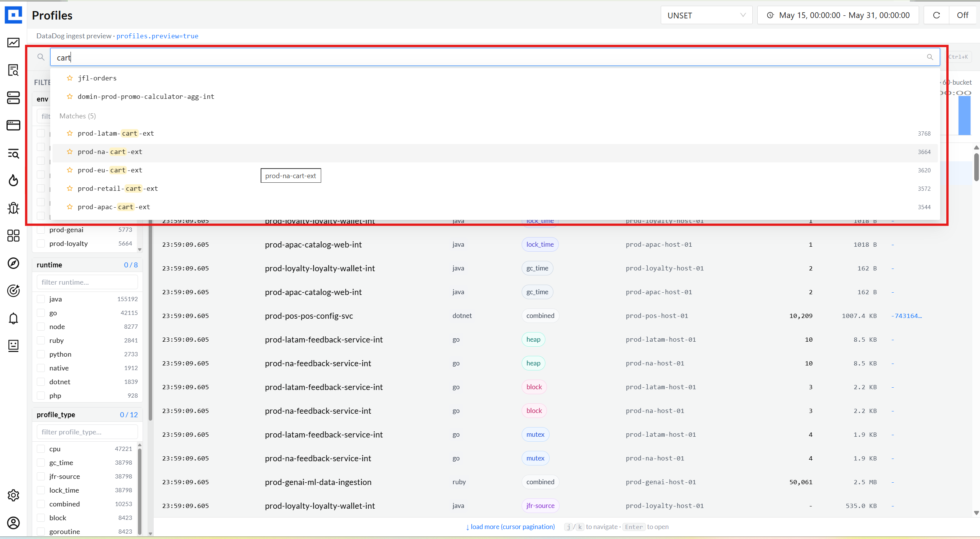The height and width of the screenshot is (539, 980).
Task: Check the cpu profile_type filter
Action: click(41, 449)
